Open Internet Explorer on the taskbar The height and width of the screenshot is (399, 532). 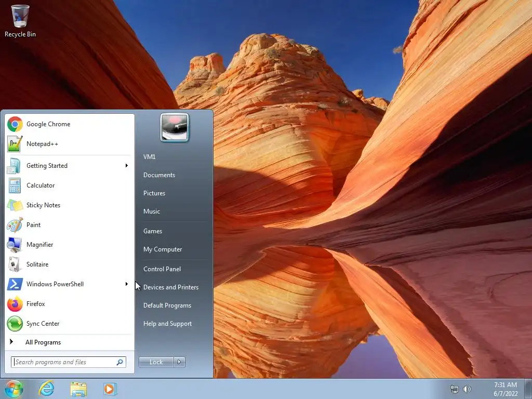46,389
